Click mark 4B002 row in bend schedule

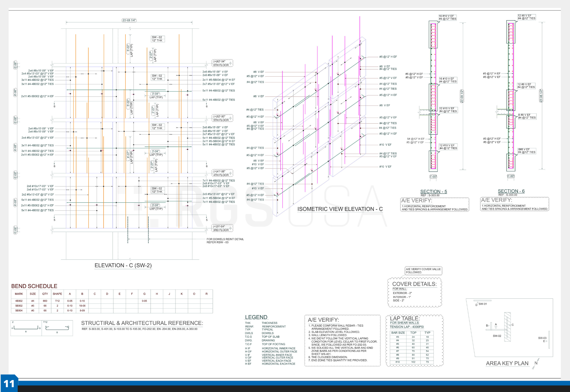tap(19, 301)
